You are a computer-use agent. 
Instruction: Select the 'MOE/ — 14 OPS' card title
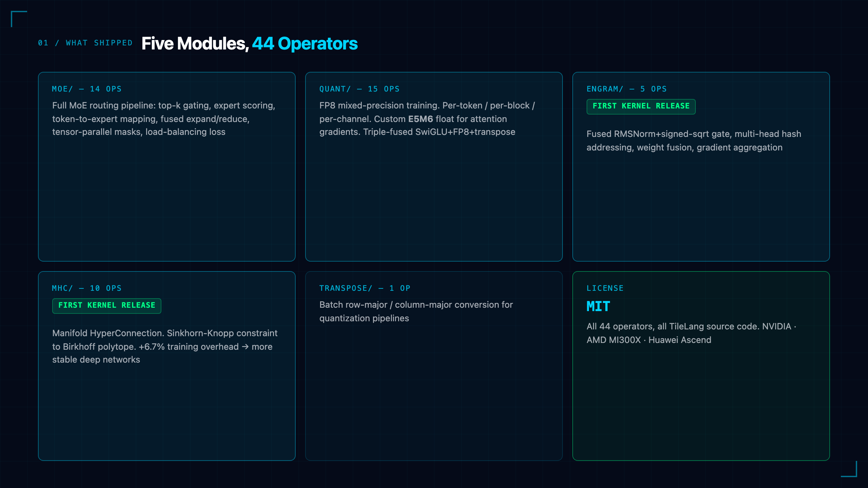(87, 89)
